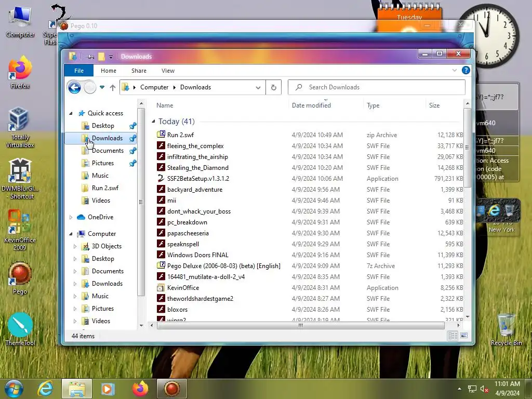Open Explorer help via the question mark icon
The image size is (532, 399).
pos(466,70)
